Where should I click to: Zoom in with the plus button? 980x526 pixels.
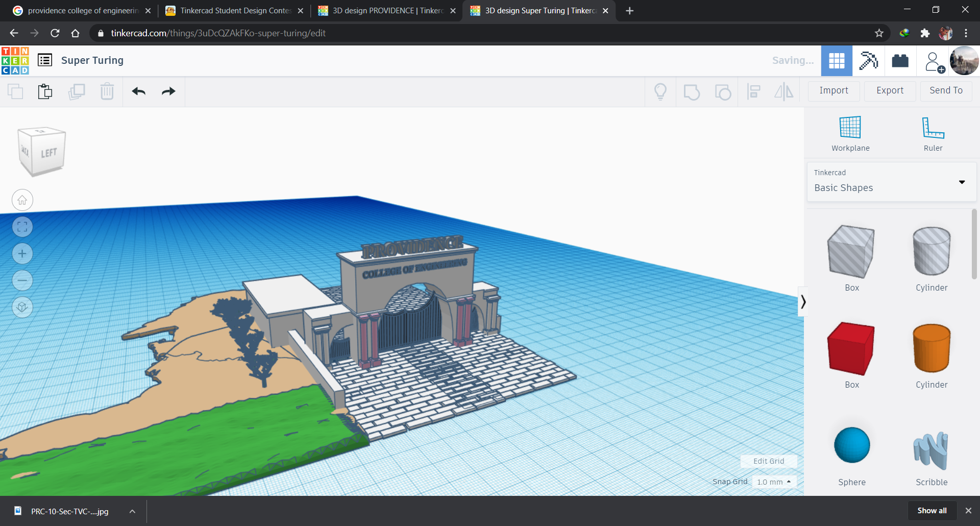point(22,253)
